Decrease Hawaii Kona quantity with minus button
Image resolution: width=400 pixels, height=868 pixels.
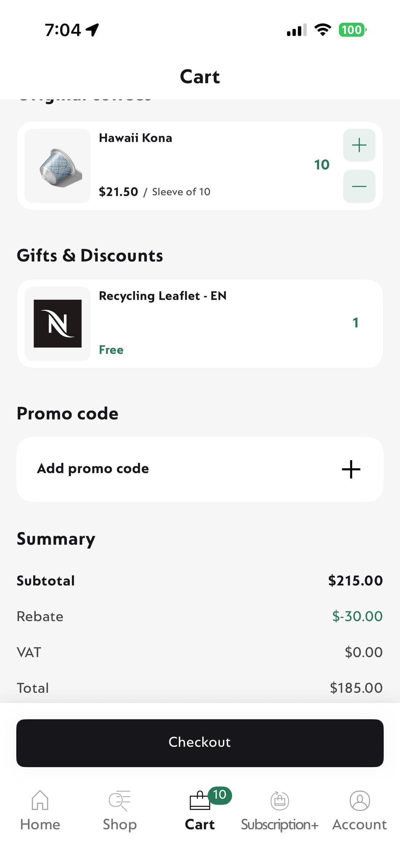(359, 186)
